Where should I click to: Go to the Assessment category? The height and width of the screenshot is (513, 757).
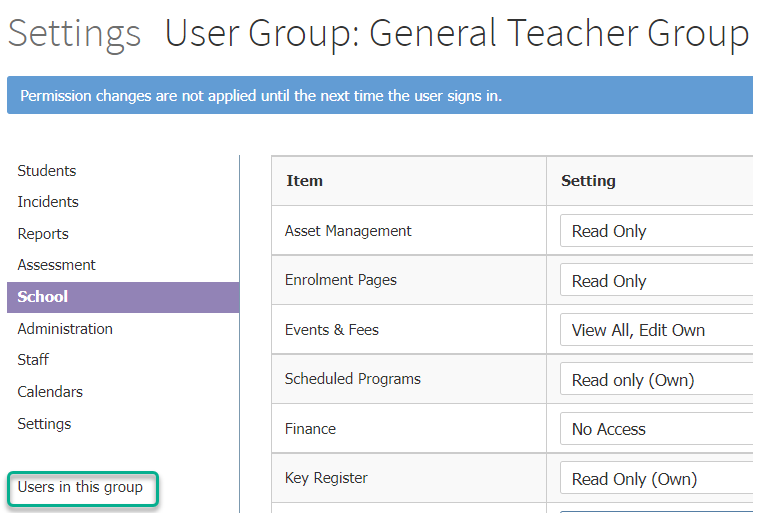tap(56, 265)
